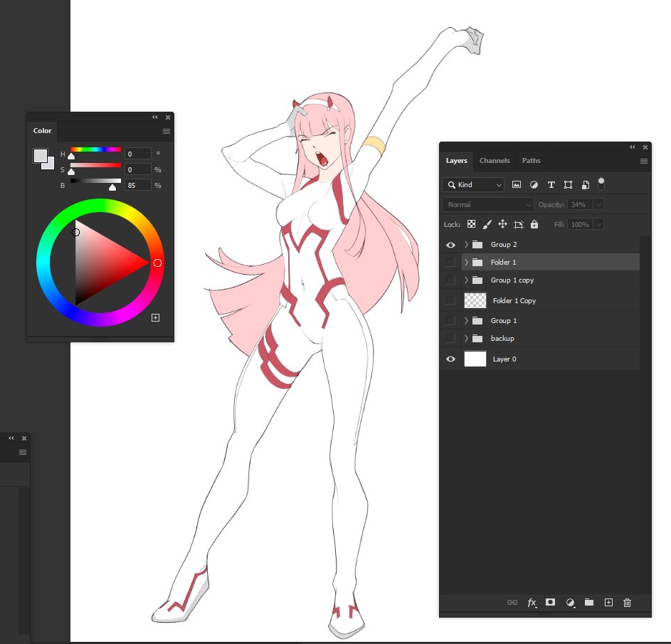Click the shape layer filter icon
Viewport: 671px width, 644px height.
(x=568, y=184)
